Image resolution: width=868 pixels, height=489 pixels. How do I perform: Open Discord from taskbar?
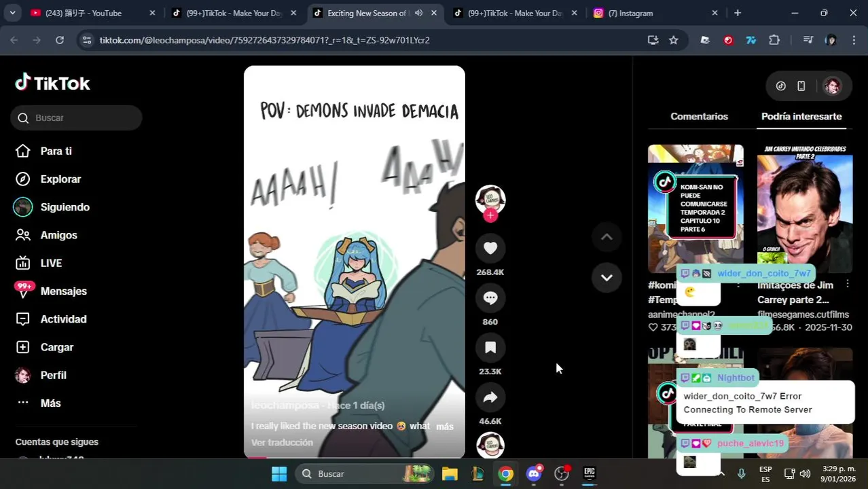[534, 473]
